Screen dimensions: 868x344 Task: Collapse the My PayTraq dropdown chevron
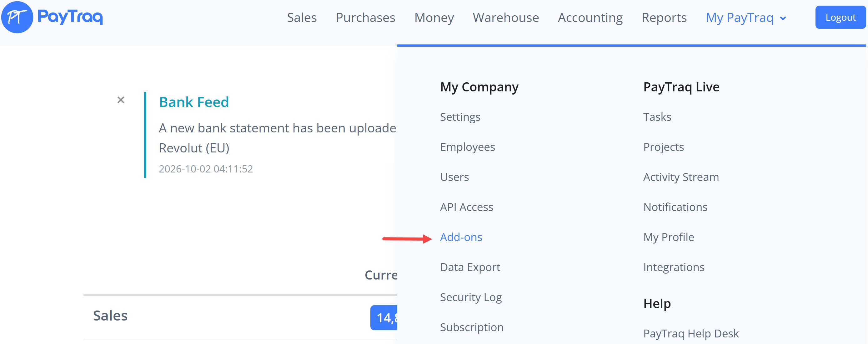(783, 18)
